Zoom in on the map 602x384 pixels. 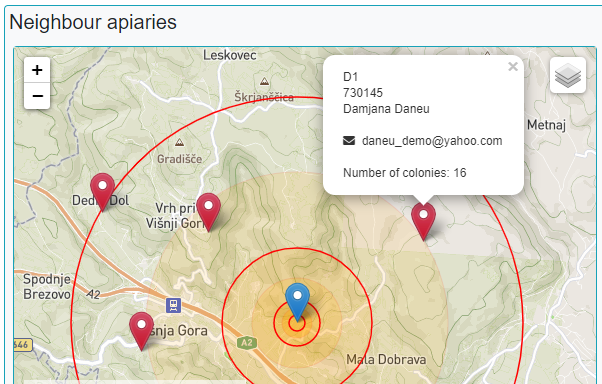coord(37,70)
